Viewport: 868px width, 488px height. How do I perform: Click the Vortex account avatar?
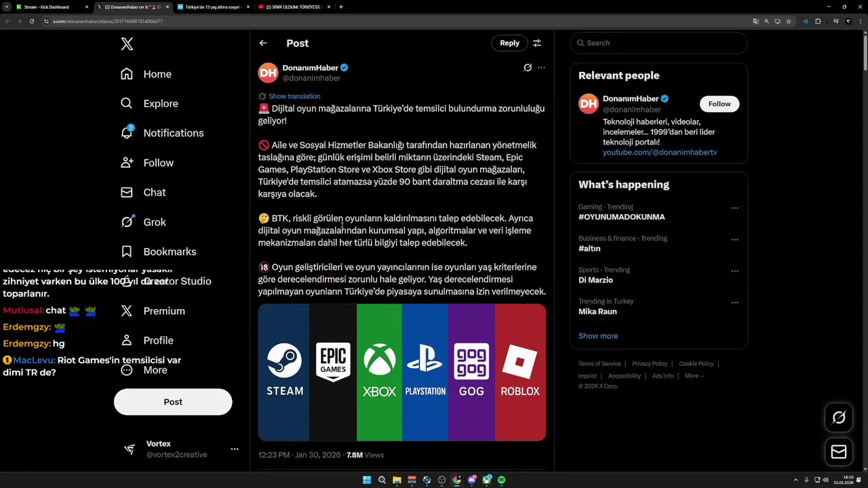[130, 449]
